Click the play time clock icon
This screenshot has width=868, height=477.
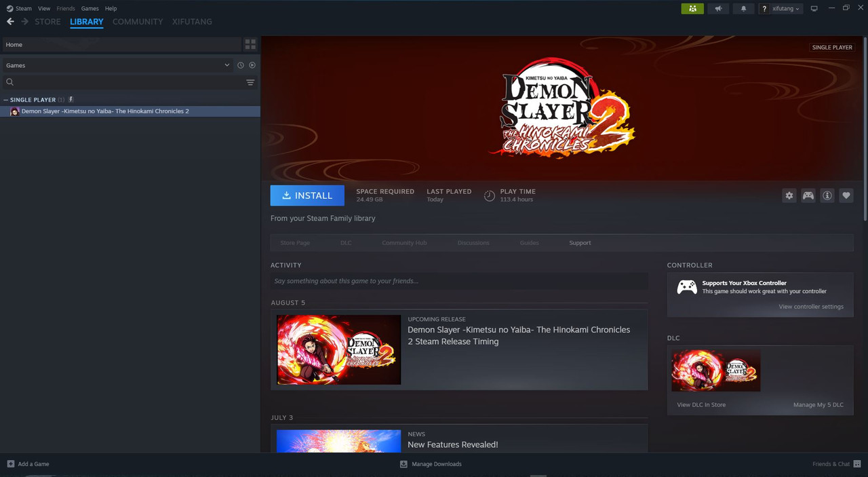(490, 195)
